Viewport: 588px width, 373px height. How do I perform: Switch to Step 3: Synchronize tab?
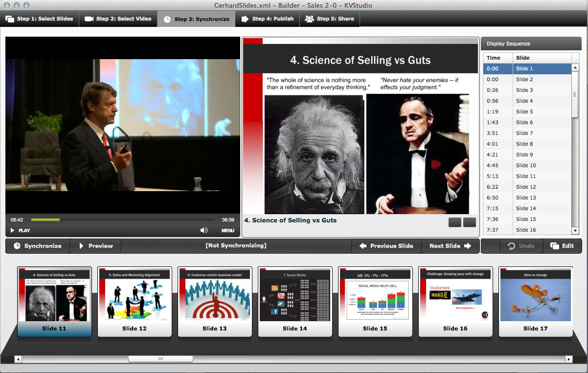(196, 19)
